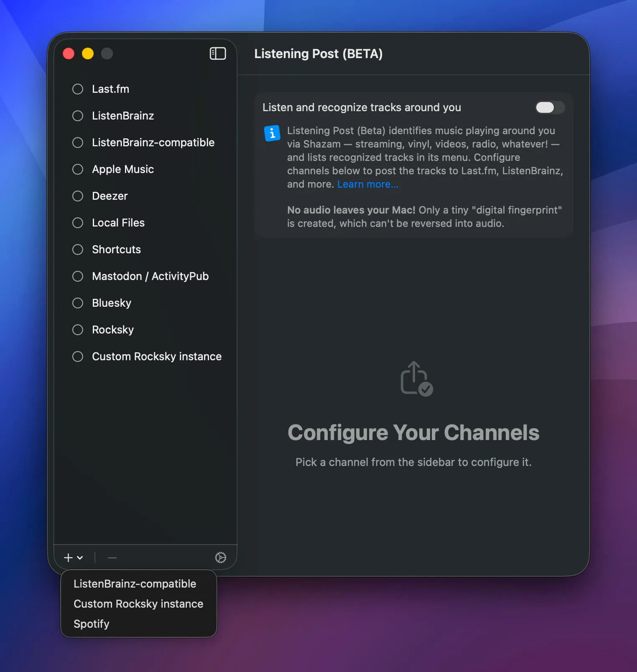
Task: Click the Apple Music status circle icon
Action: point(78,169)
